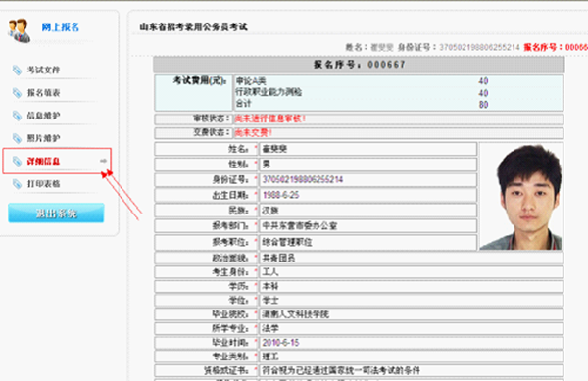Click the tag icon beside 打印表格
Viewport: 588px width, 381px height.
(17, 184)
